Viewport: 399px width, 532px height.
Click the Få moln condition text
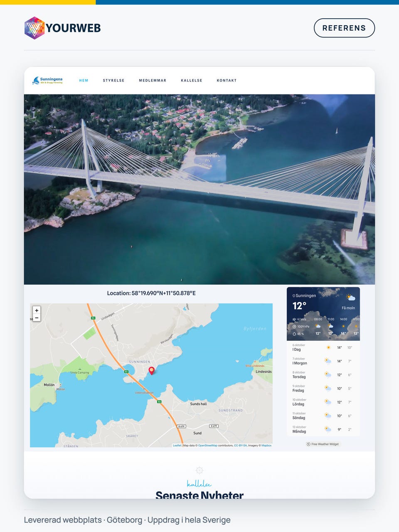tap(348, 308)
